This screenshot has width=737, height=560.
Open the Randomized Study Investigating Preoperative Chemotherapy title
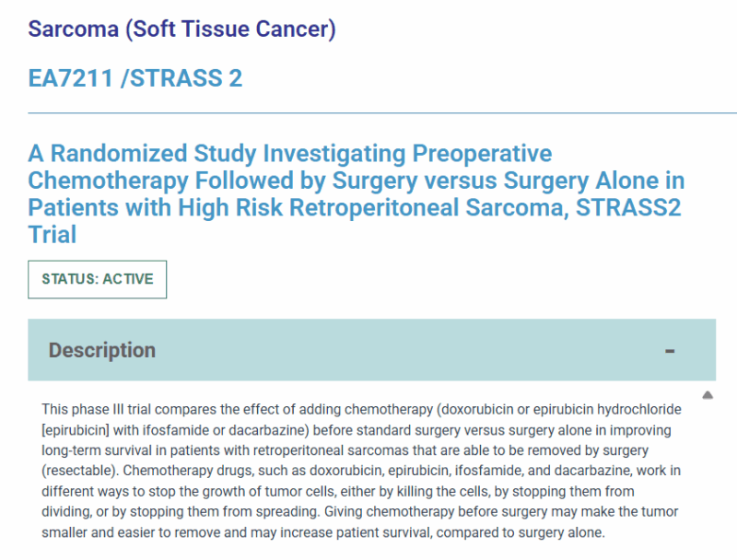(x=357, y=193)
